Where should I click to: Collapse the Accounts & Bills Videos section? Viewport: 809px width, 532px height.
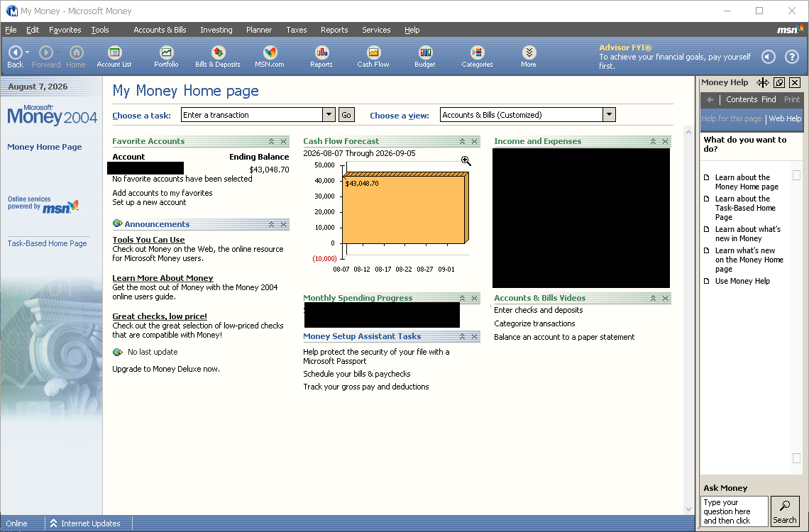(x=653, y=298)
